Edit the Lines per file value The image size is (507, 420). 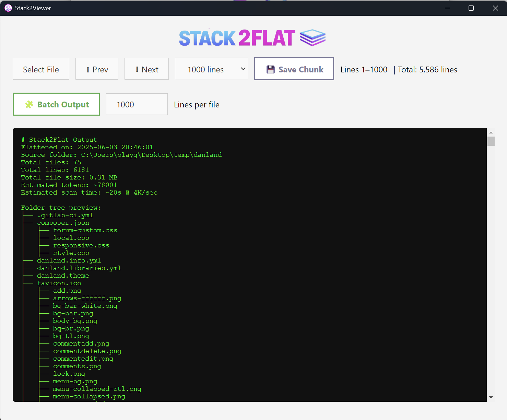[137, 104]
